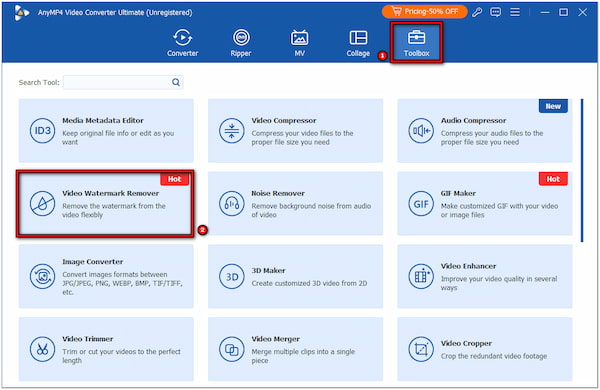Viewport: 600px width, 390px height.
Task: Click the Video Trimmer scissors icon
Action: coord(42,349)
